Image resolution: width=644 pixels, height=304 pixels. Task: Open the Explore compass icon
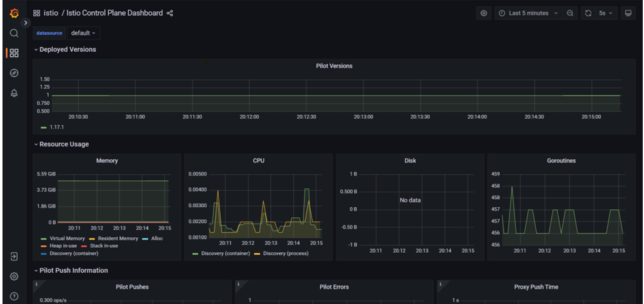click(x=14, y=73)
